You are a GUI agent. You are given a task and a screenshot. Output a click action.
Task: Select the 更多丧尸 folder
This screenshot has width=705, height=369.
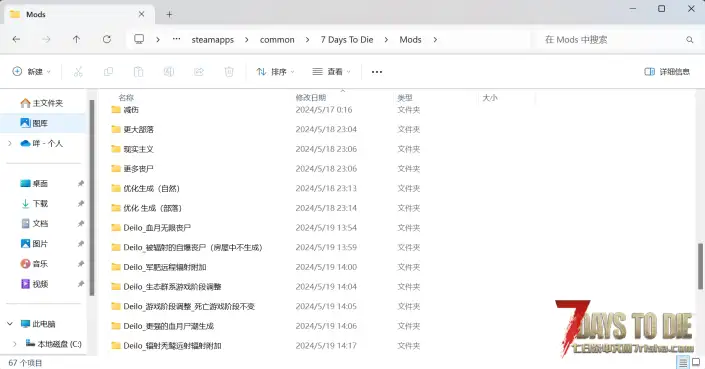point(133,169)
